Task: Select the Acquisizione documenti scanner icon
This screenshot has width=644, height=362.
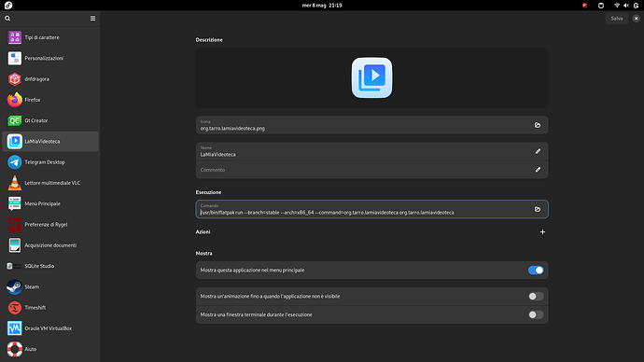Action: coord(15,245)
